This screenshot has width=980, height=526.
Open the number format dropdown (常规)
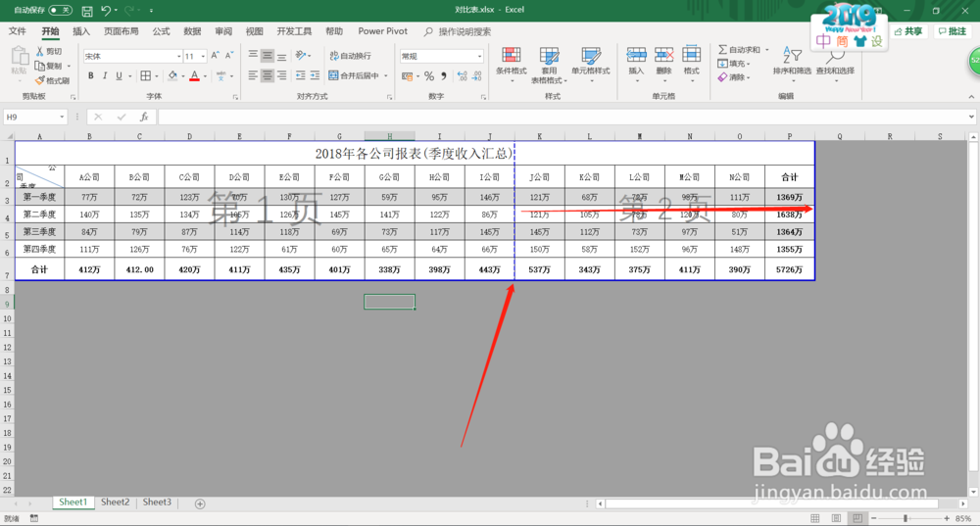pyautogui.click(x=479, y=56)
